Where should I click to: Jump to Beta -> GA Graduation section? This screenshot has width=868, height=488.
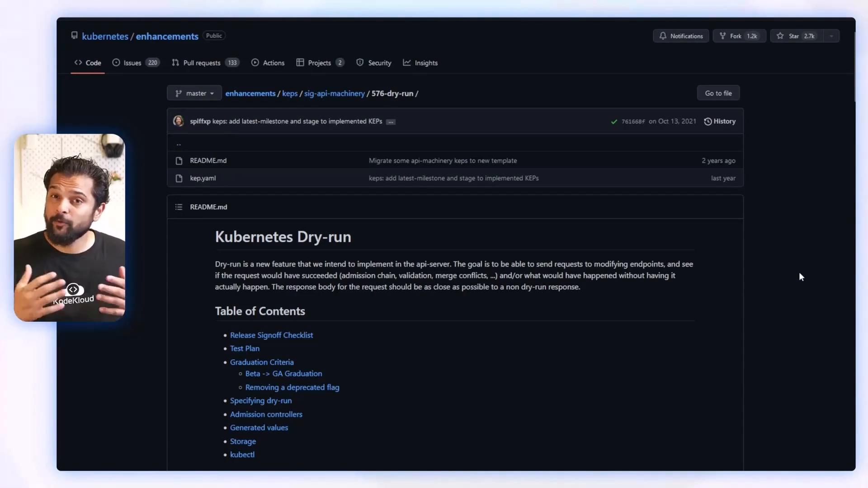coord(284,374)
